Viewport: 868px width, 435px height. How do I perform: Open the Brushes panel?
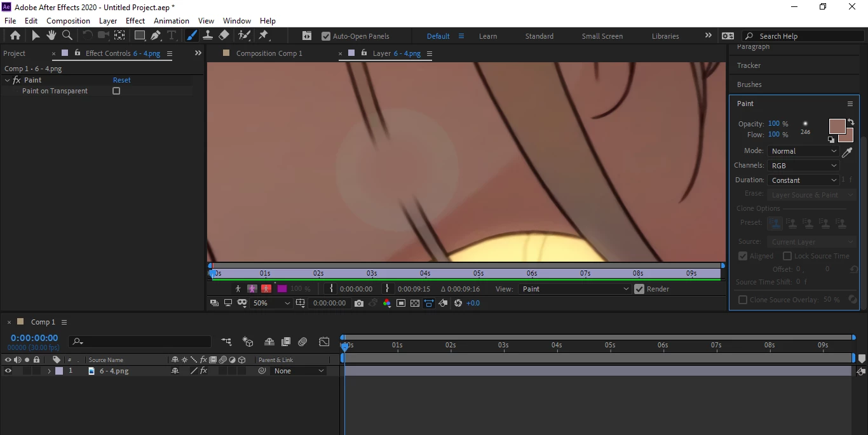[x=749, y=84]
